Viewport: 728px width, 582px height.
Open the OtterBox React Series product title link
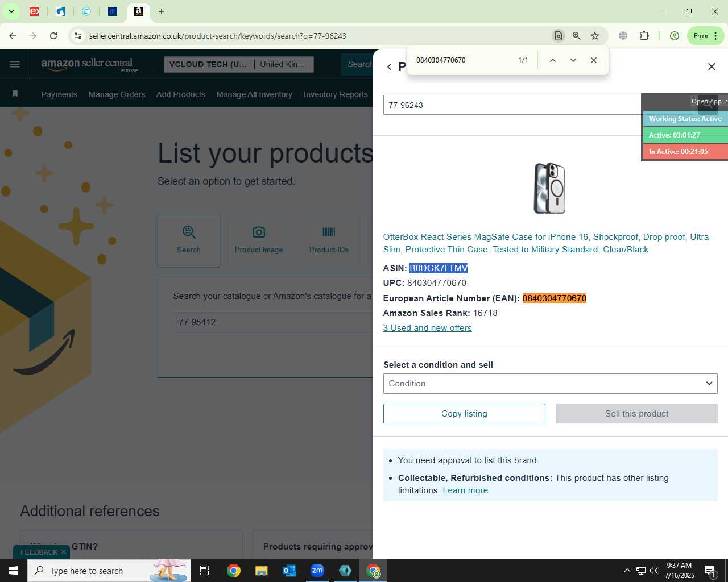547,243
